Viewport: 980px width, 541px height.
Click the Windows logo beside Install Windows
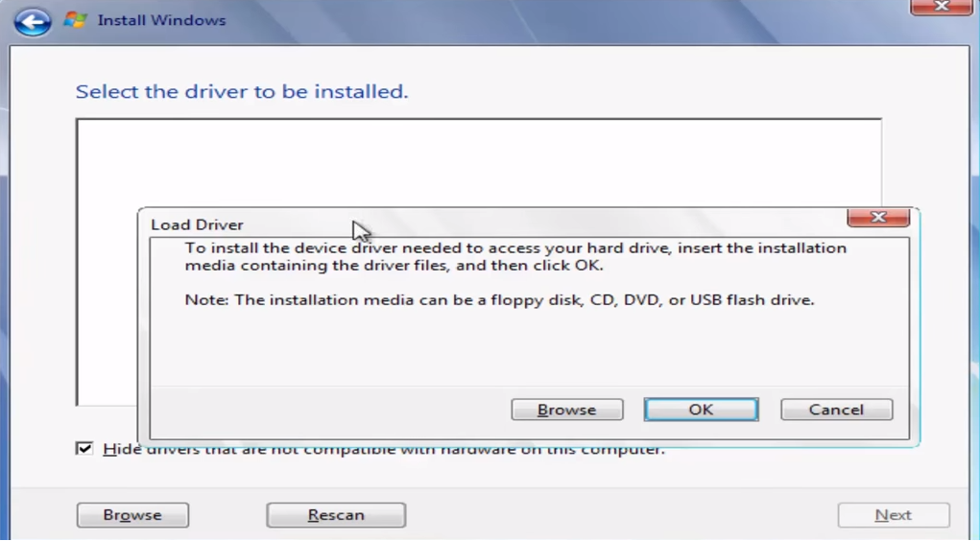(75, 20)
